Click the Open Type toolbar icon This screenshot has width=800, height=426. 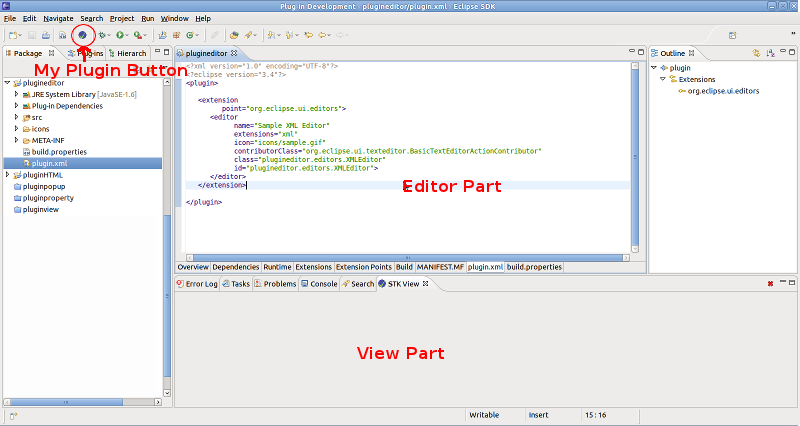(234, 35)
